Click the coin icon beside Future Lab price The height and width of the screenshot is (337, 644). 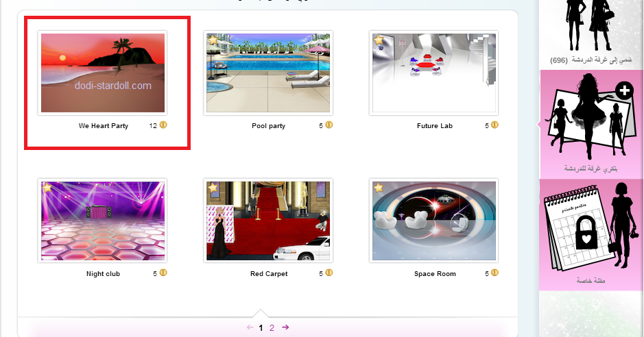(494, 125)
